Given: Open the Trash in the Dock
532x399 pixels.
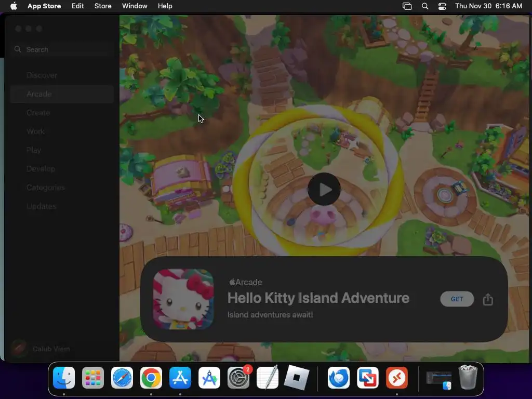Looking at the screenshot, I should (x=468, y=377).
